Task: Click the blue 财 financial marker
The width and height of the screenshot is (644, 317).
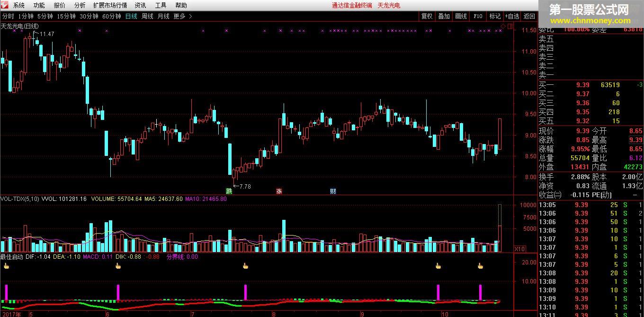Action: tap(333, 191)
